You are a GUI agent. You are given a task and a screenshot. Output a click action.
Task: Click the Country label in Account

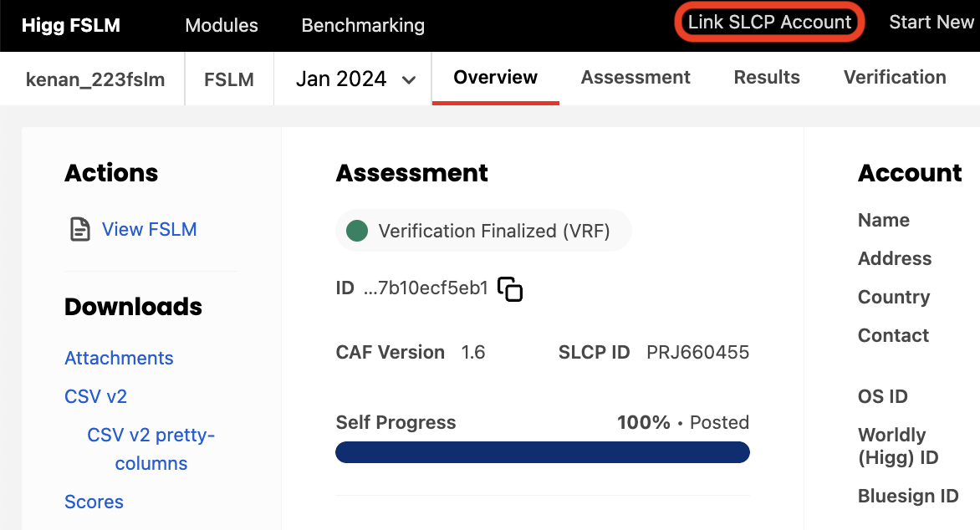894,297
